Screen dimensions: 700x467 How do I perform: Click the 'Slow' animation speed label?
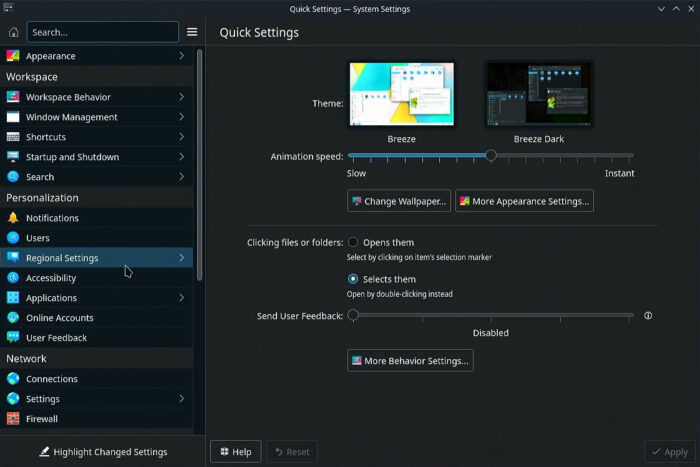pos(356,173)
